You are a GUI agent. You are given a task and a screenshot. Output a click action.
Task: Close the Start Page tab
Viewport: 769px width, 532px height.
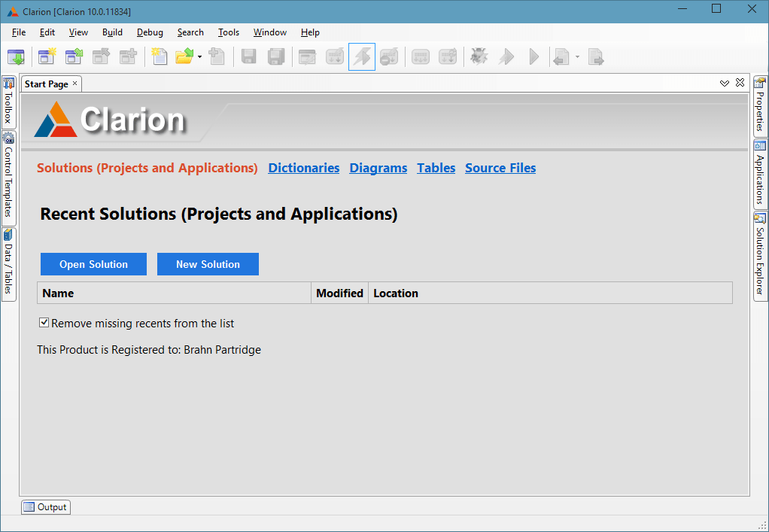pyautogui.click(x=75, y=84)
